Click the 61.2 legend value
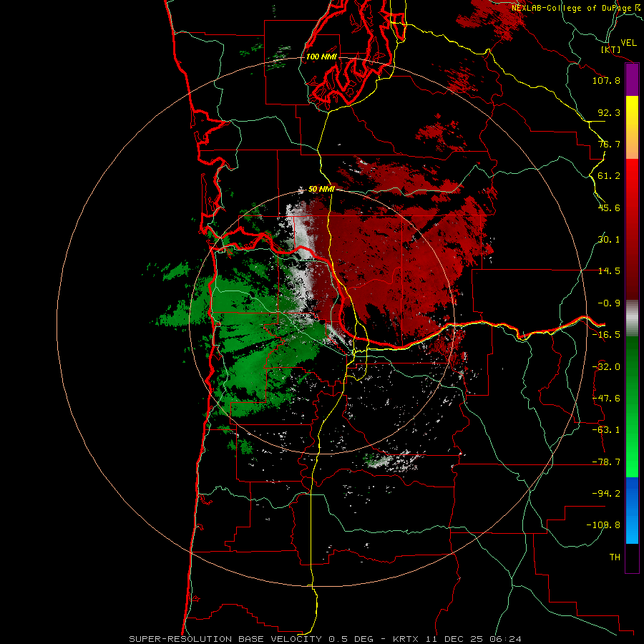Image resolution: width=644 pixels, height=644 pixels. (x=609, y=176)
